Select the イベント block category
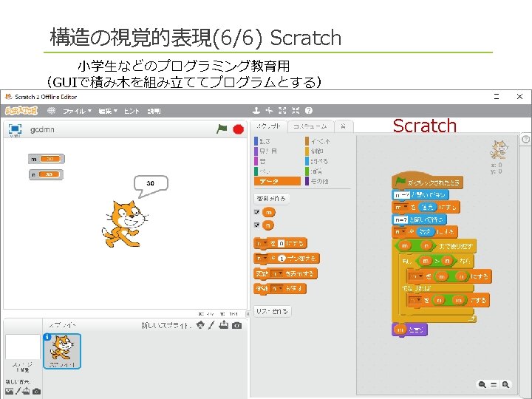This screenshot has height=399, width=532. click(x=317, y=141)
